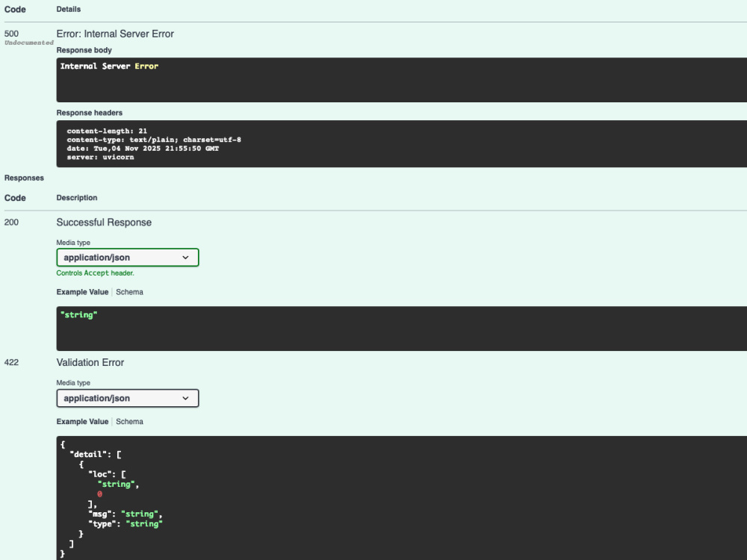
Task: Click the Controls Accept header note
Action: pyautogui.click(x=96, y=273)
